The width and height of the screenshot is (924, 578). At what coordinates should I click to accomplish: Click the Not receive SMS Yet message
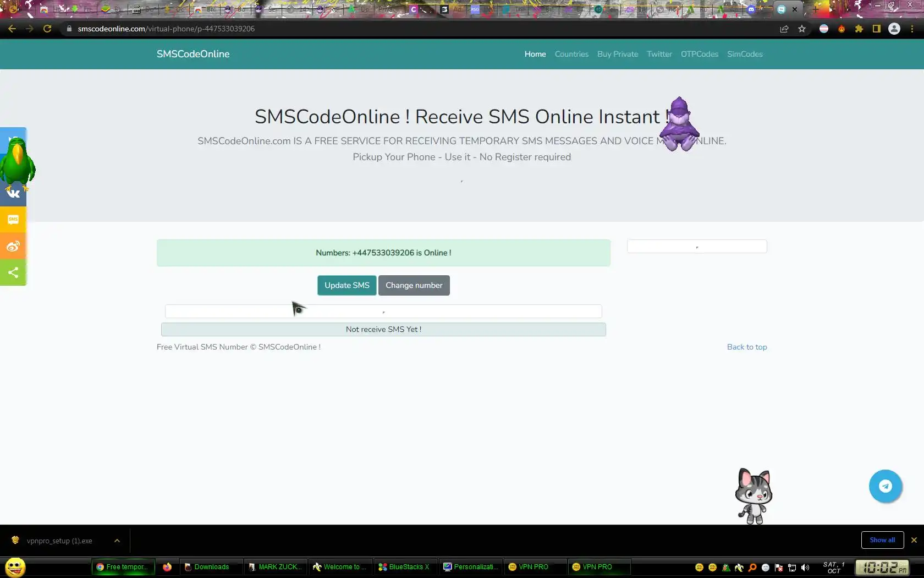click(383, 329)
